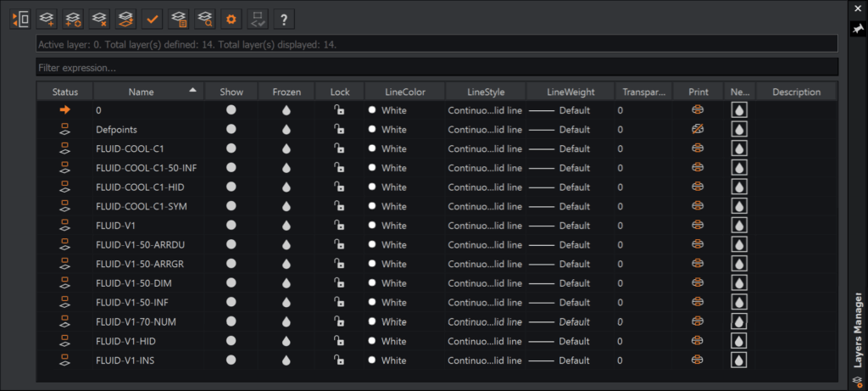
Task: Open the layer states manager icon
Action: [x=178, y=18]
